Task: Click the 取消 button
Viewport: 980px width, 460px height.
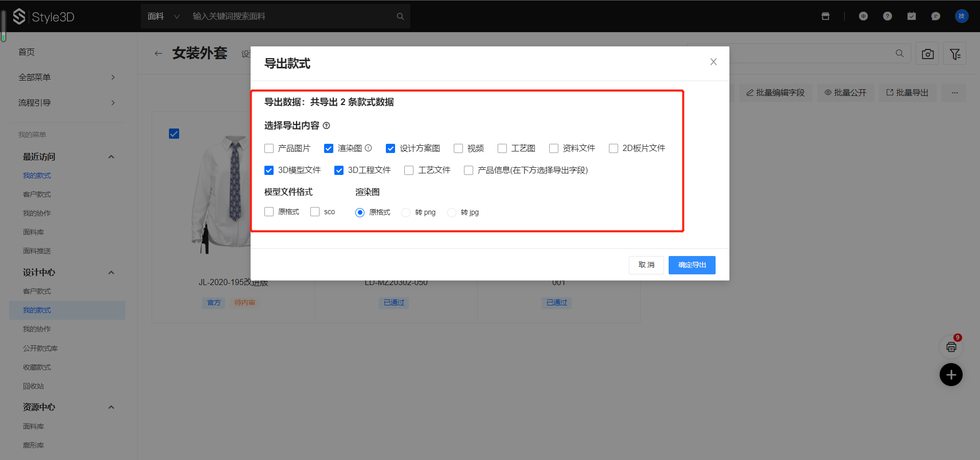Action: 646,265
